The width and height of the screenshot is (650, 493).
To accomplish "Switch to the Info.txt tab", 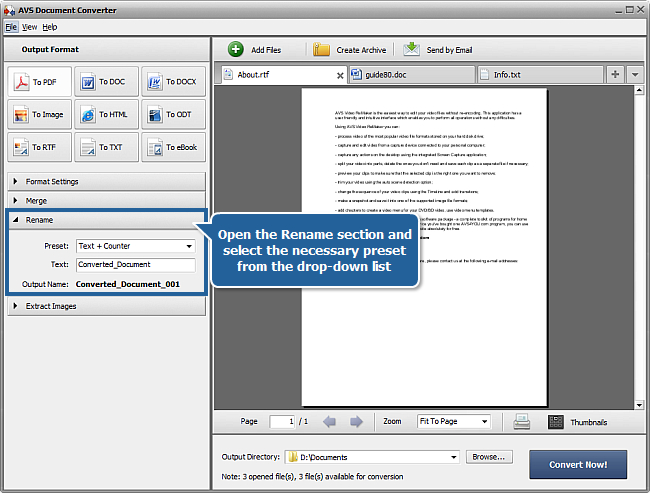I will tap(541, 75).
